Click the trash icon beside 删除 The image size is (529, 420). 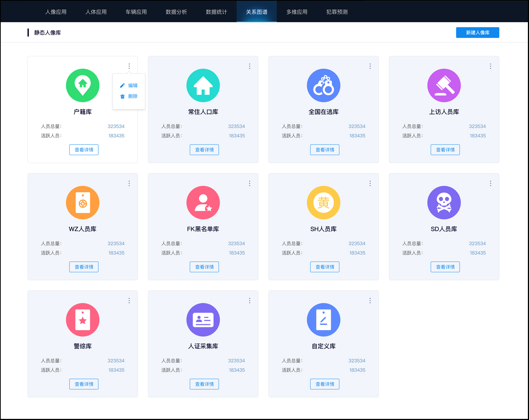[x=122, y=96]
